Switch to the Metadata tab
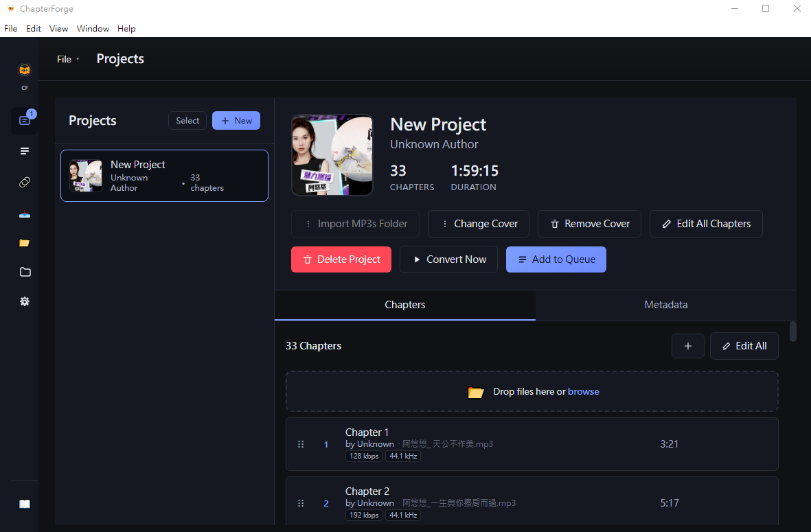This screenshot has width=811, height=532. (665, 305)
